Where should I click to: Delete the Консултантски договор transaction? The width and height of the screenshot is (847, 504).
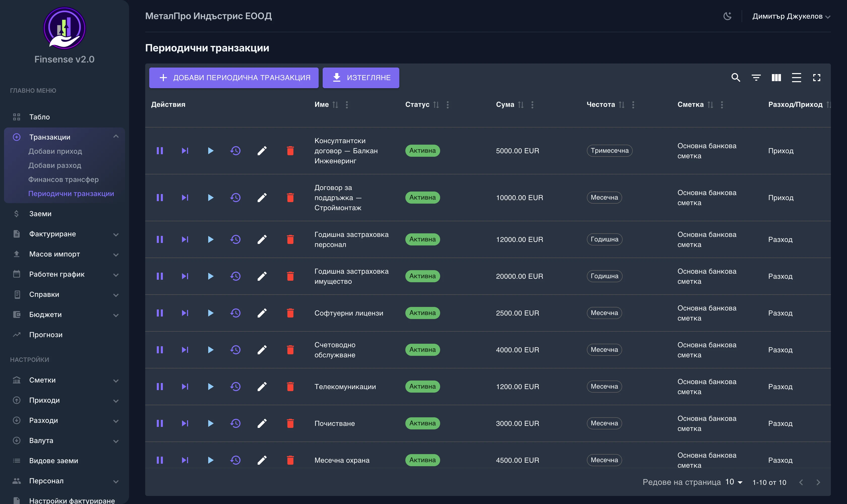pyautogui.click(x=290, y=151)
